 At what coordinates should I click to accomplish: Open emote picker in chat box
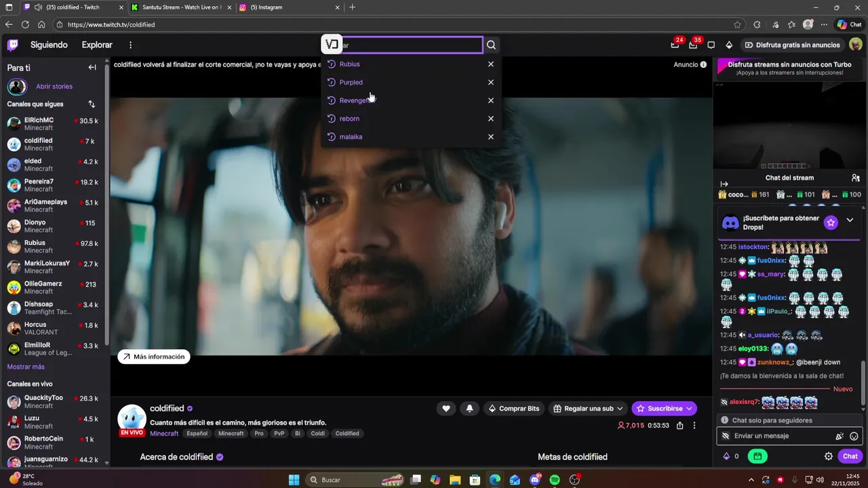(854, 436)
